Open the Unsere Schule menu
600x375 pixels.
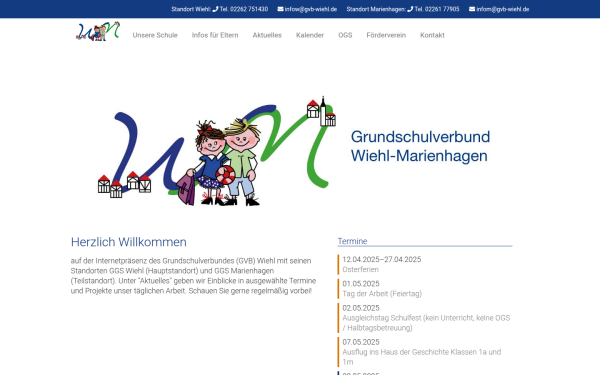(x=155, y=35)
